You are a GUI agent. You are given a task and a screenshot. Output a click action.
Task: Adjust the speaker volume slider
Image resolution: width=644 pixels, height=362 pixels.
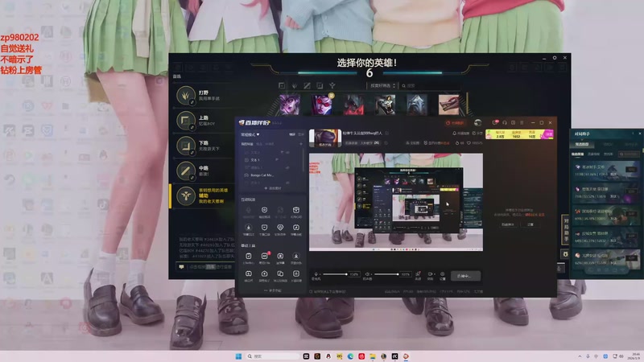[386, 274]
